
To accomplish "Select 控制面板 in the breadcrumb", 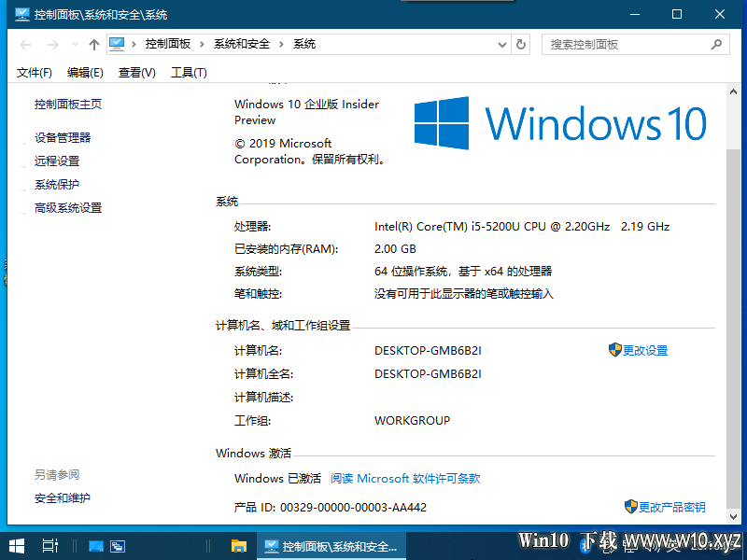I will (x=168, y=44).
